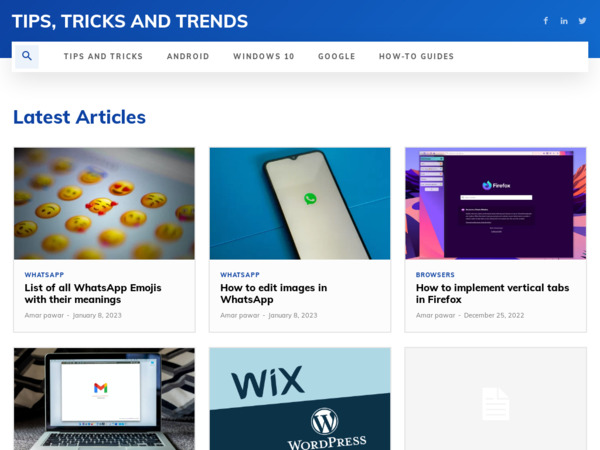Open the WhatsApp phone article thumbnail
The image size is (600, 450).
point(300,204)
